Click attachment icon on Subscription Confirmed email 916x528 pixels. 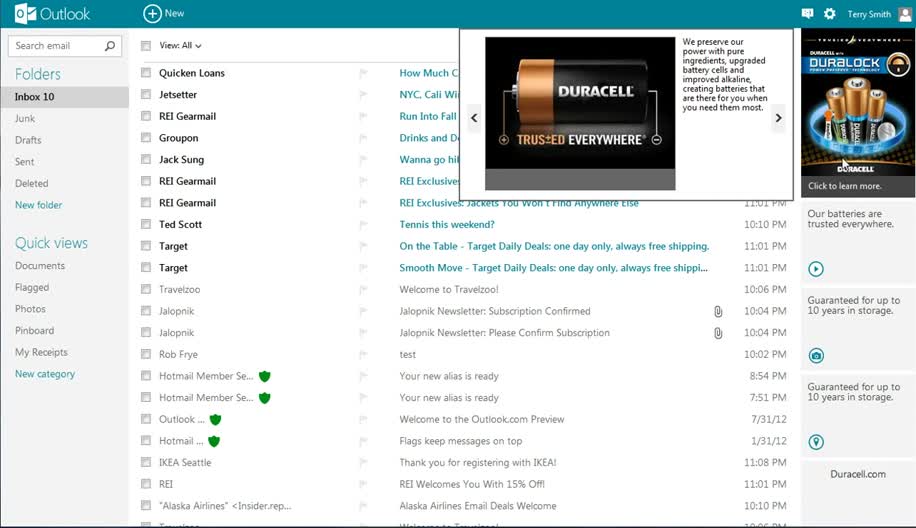718,311
